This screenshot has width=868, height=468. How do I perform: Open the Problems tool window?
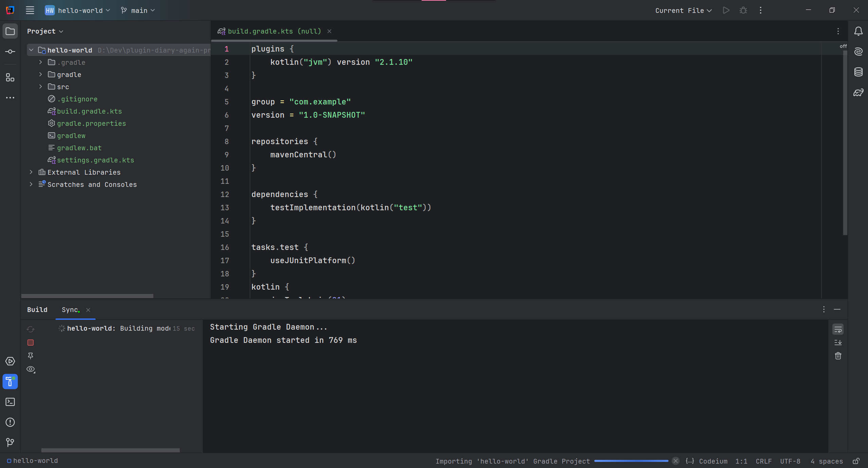pos(10,422)
